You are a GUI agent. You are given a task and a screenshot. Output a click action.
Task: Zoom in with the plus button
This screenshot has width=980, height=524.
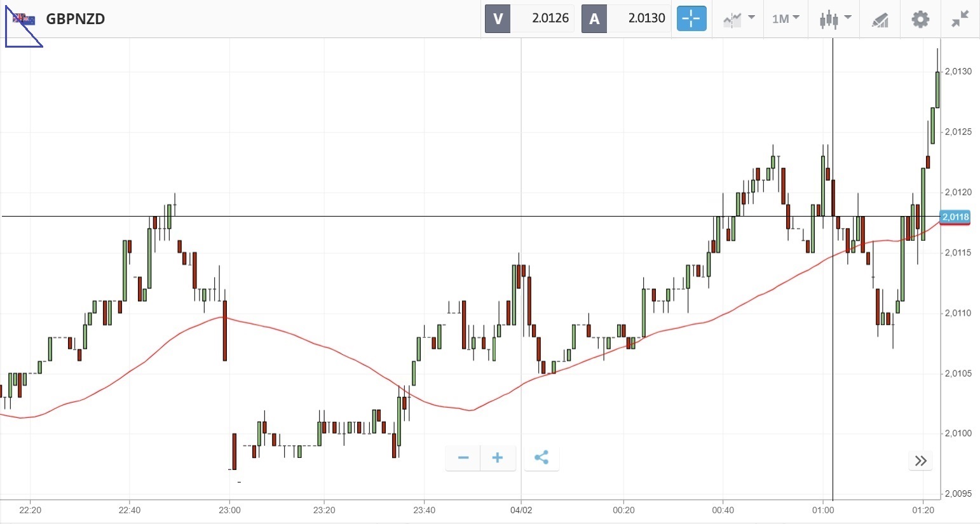pyautogui.click(x=498, y=458)
